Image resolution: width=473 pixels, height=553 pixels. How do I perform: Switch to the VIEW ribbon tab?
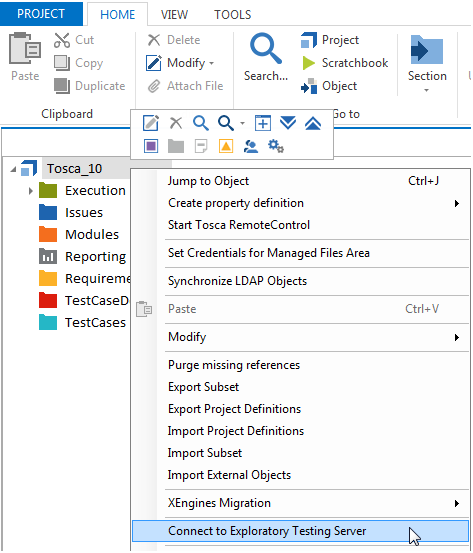click(174, 14)
